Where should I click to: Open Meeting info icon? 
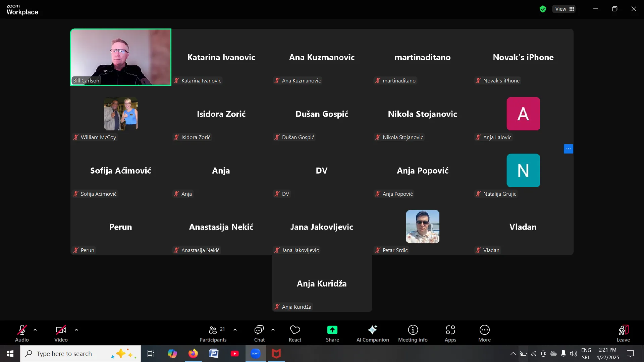413,330
